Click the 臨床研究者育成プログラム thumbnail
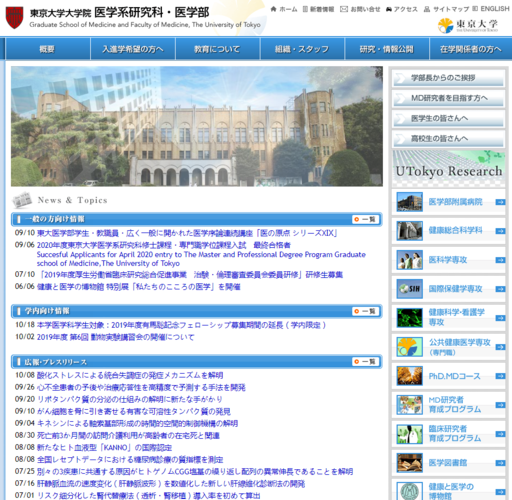 tap(410, 434)
